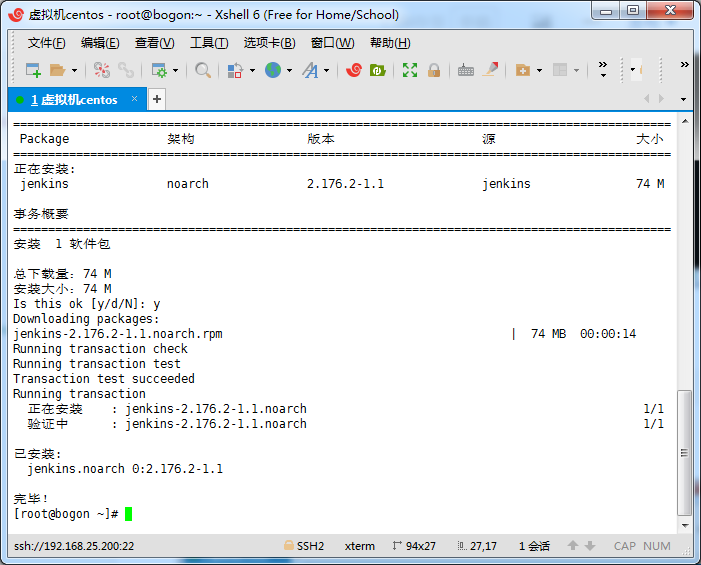Viewport: 701px width, 565px height.
Task: Click the Highlight marker icon
Action: tap(490, 70)
